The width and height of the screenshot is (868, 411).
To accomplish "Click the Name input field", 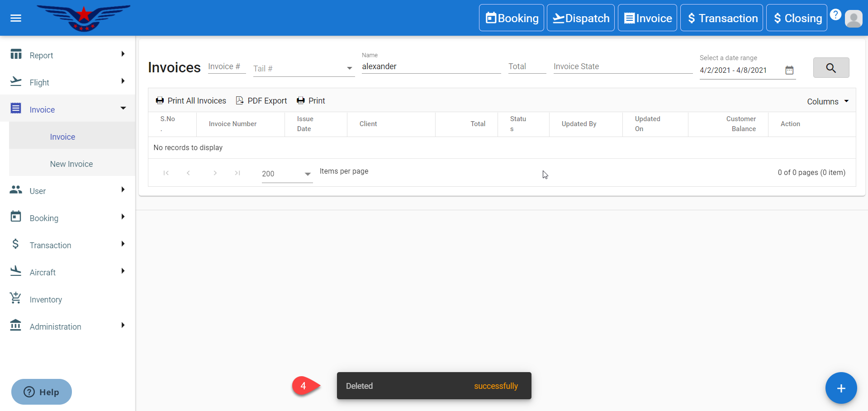I will (431, 66).
